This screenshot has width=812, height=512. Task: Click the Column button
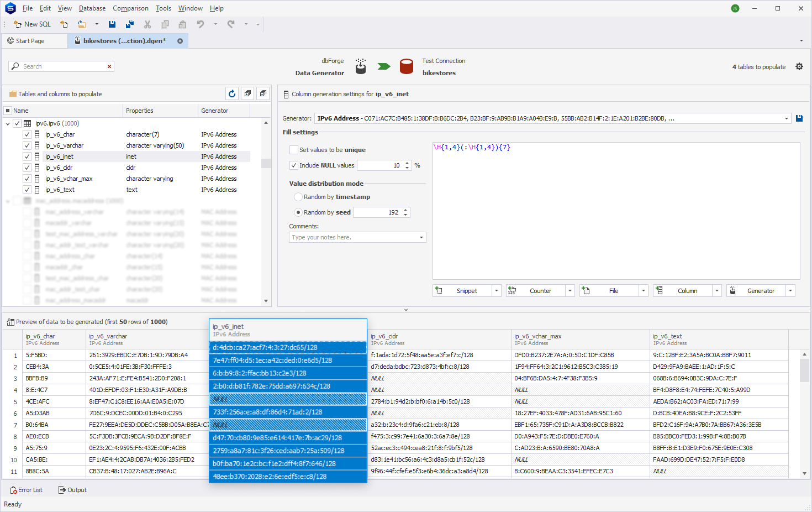coord(683,291)
